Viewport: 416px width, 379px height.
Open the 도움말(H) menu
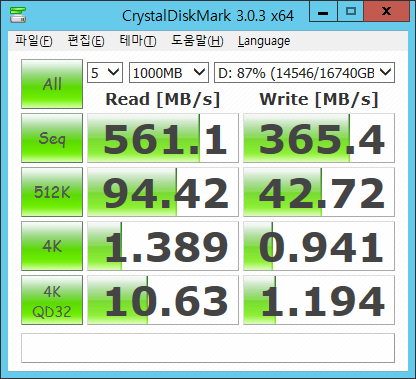[197, 41]
